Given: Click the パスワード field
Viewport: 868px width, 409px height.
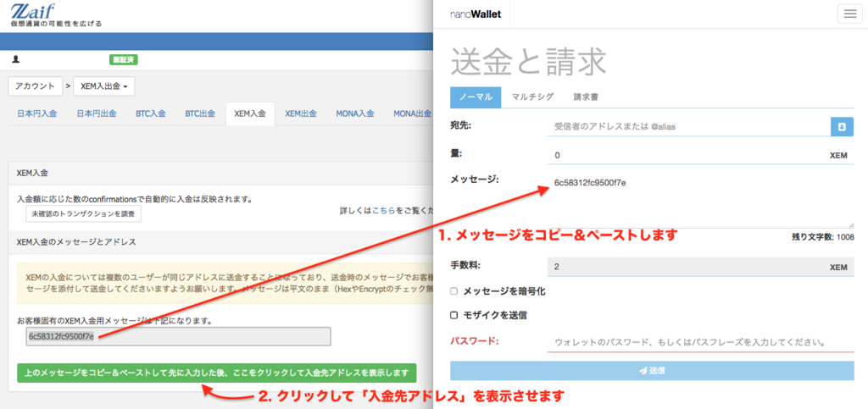Looking at the screenshot, I should (x=701, y=342).
